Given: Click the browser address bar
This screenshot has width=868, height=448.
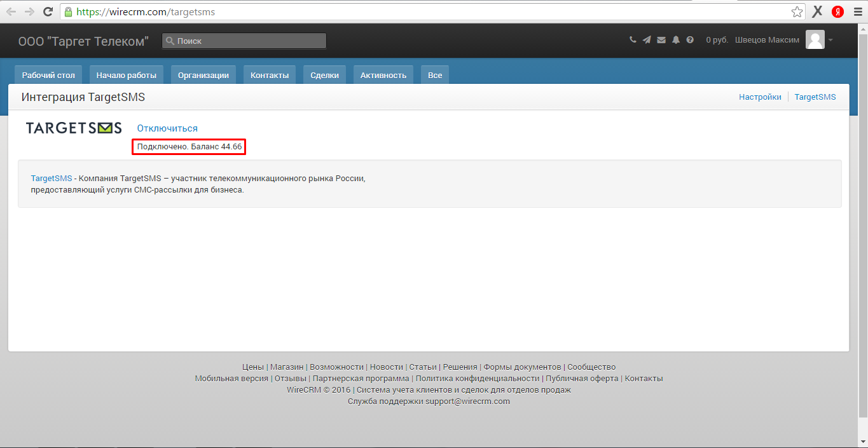Looking at the screenshot, I should tap(432, 11).
